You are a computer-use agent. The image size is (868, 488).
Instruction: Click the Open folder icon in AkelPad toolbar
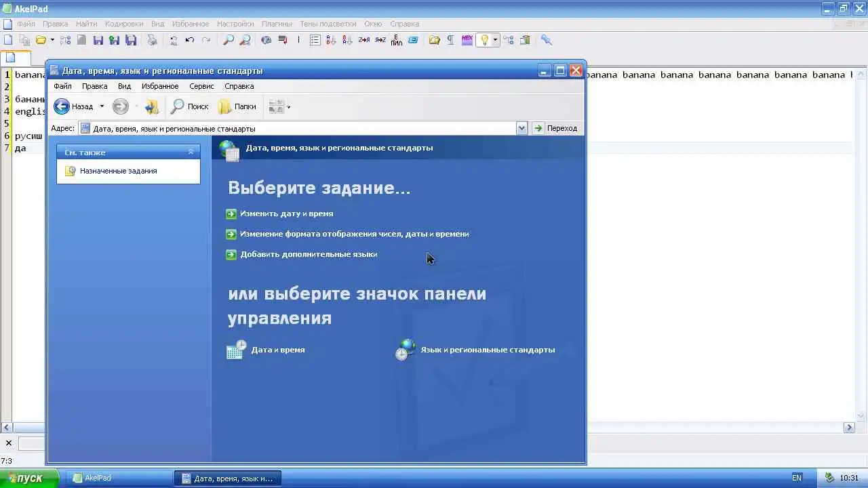tap(41, 40)
